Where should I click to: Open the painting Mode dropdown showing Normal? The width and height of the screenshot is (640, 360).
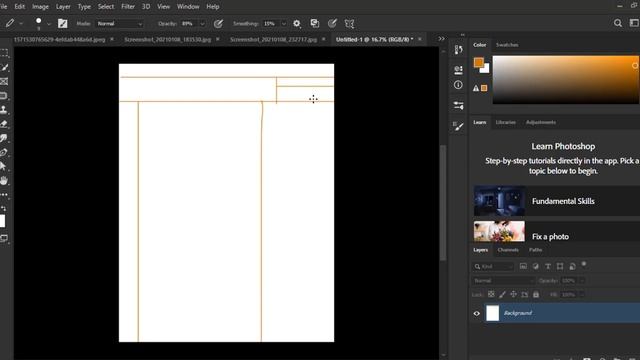pyautogui.click(x=120, y=24)
